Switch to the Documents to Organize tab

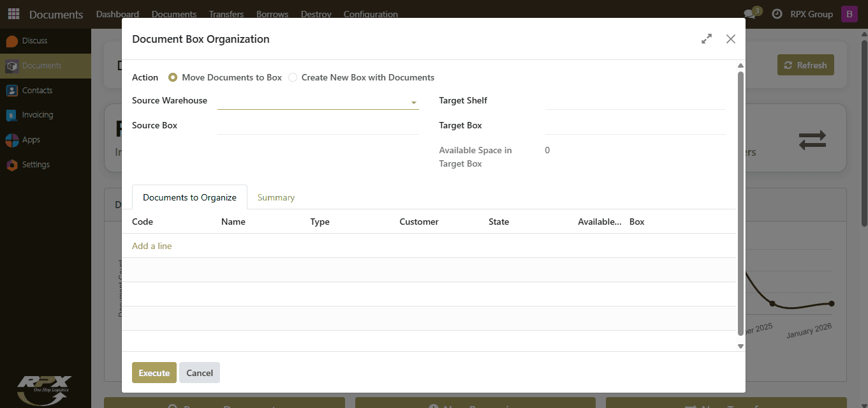(x=189, y=197)
